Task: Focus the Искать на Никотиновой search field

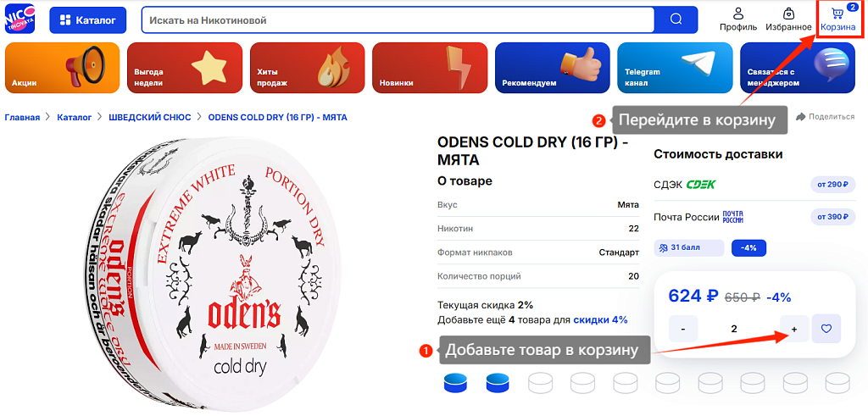Action: [x=398, y=20]
